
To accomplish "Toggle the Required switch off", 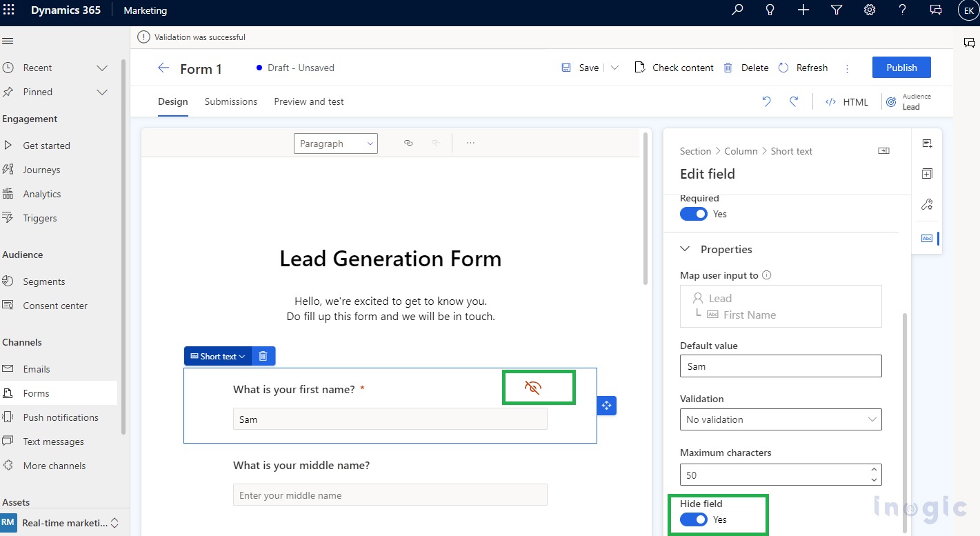I will pyautogui.click(x=694, y=214).
